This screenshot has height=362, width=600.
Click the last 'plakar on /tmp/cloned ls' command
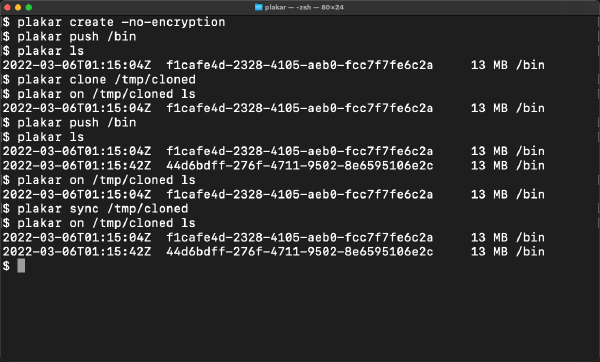106,223
